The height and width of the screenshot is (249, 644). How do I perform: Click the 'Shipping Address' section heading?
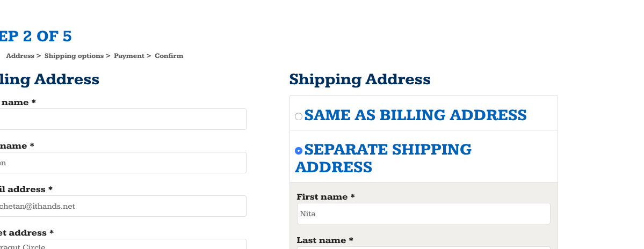click(x=359, y=79)
